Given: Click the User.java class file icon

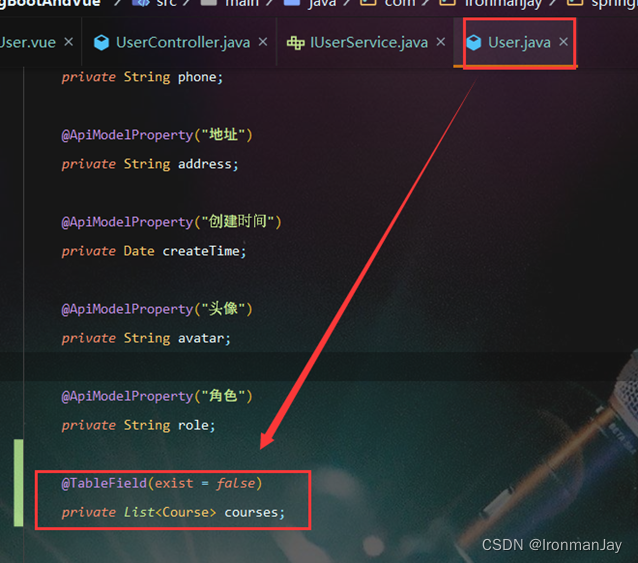Looking at the screenshot, I should click(473, 42).
